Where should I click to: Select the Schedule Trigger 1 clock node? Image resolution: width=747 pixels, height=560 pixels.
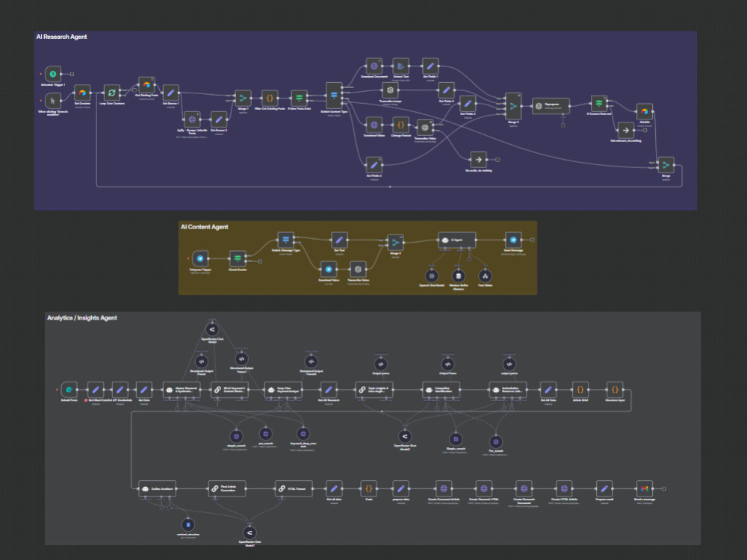coord(53,74)
